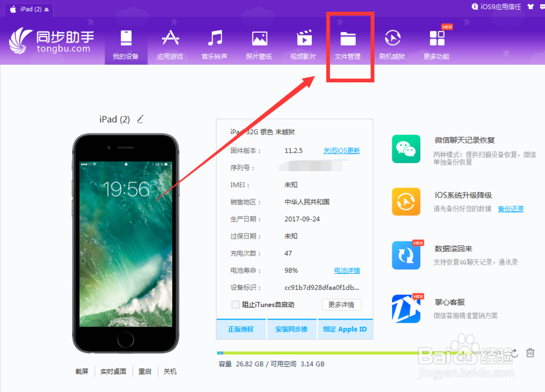This screenshot has height=392, width=545.
Task: Open 电池详情 battery details
Action: 347,270
